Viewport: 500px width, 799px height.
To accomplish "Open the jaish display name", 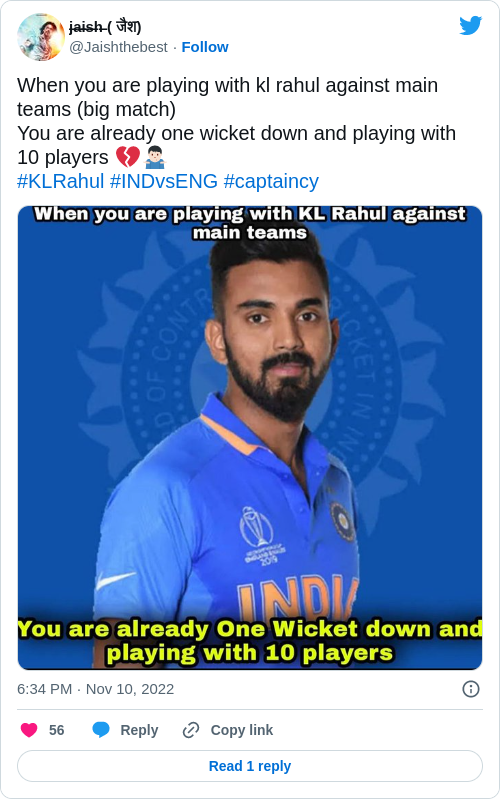I will [x=105, y=26].
